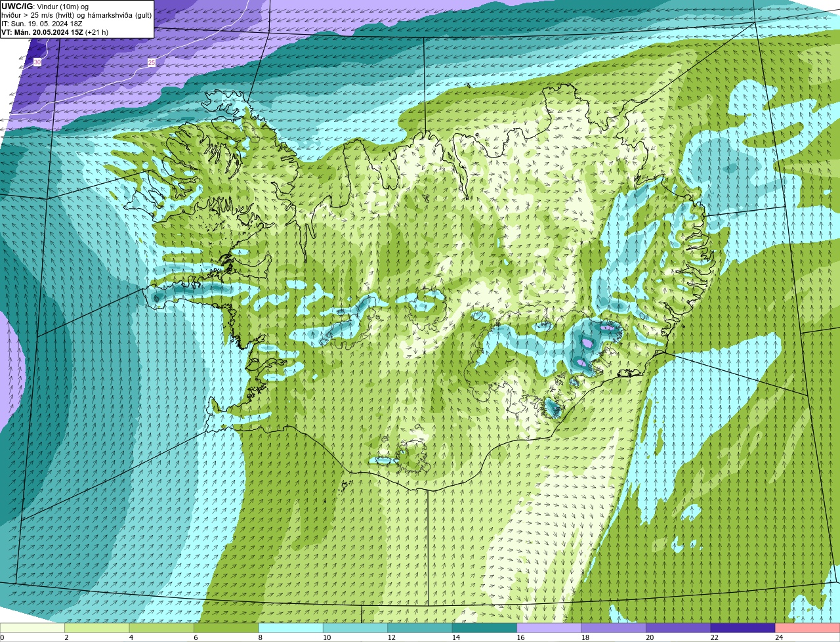Click the 10–12 m/s turquoise legend swatch

(x=356, y=628)
